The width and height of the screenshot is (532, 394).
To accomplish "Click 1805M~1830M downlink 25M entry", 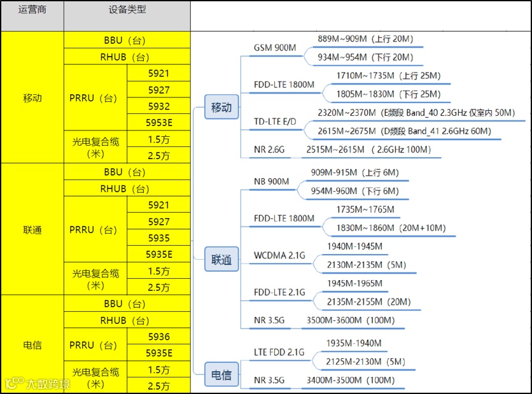I will point(388,94).
